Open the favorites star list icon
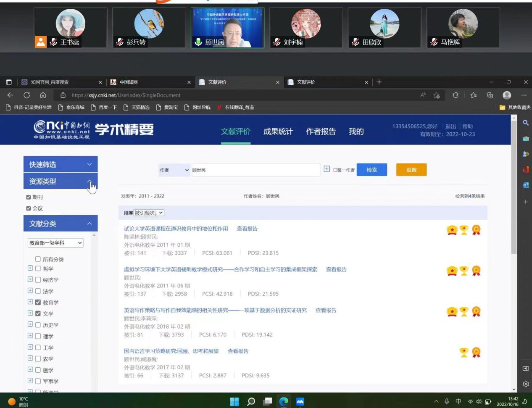This screenshot has height=408, width=532. point(474,95)
